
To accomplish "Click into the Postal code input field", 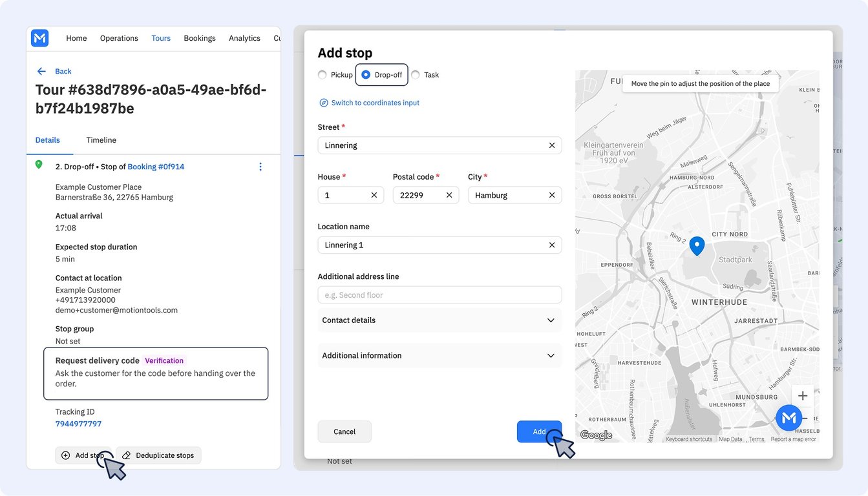I will [x=426, y=195].
